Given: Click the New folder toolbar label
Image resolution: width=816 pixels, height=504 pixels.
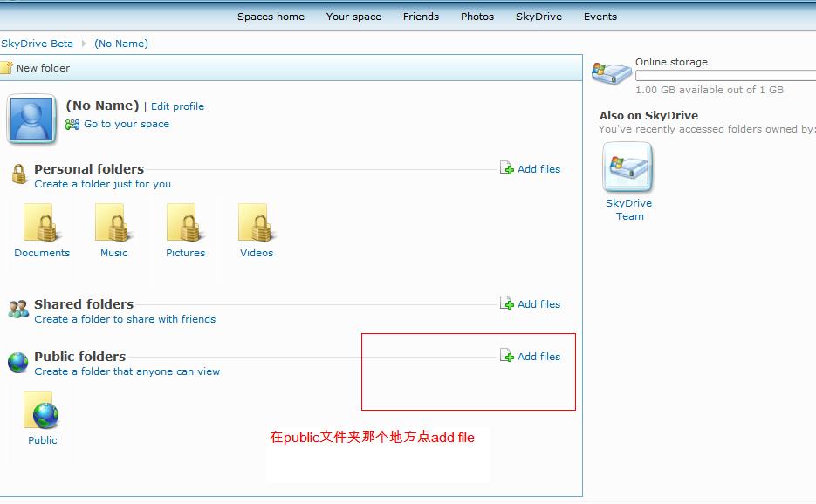Looking at the screenshot, I should (43, 68).
